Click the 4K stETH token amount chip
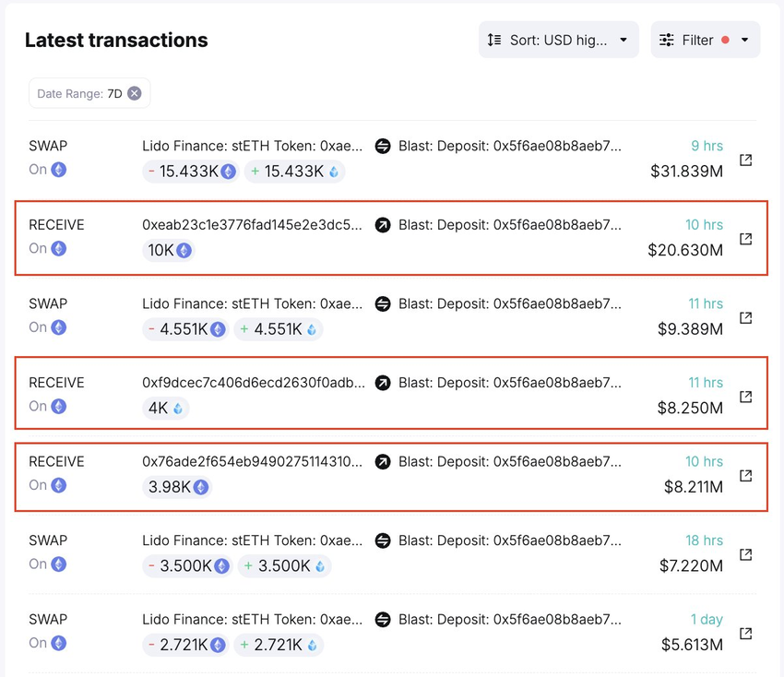The width and height of the screenshot is (784, 677). click(x=166, y=408)
